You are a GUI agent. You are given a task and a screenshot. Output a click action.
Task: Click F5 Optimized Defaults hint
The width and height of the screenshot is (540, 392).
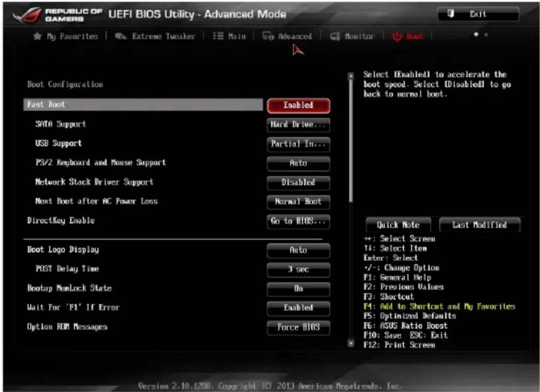coord(410,316)
